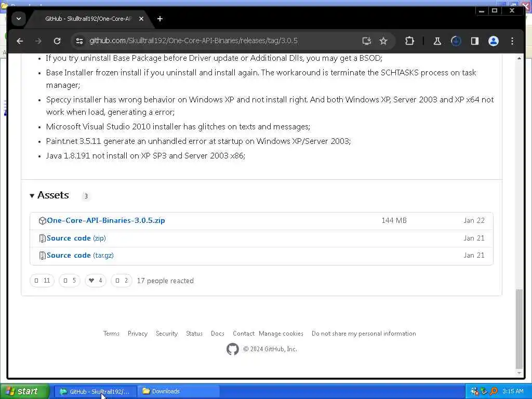The height and width of the screenshot is (399, 532).
Task: Click the reaction button with count 2
Action: 122,281
